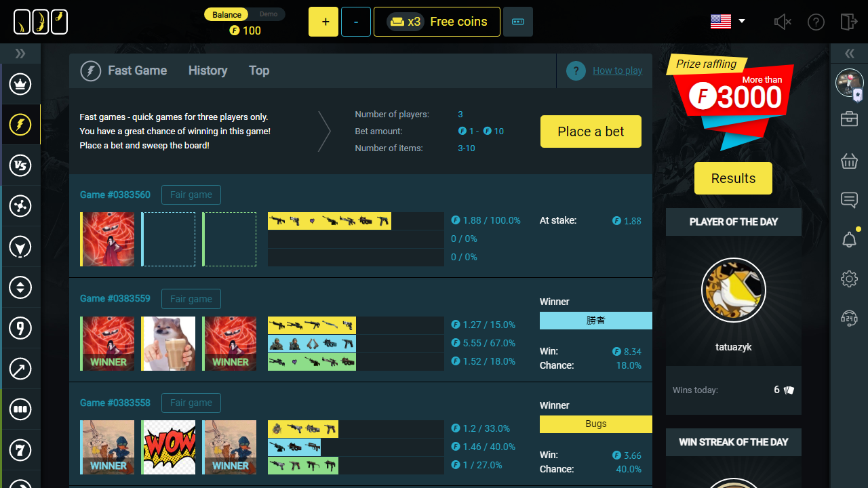Toggle the sound mute speaker

click(x=783, y=22)
